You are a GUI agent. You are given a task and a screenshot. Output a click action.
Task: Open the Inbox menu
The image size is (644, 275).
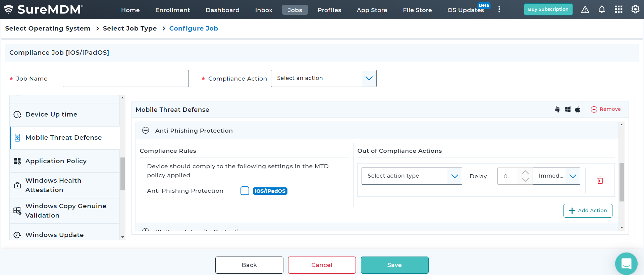pos(264,10)
